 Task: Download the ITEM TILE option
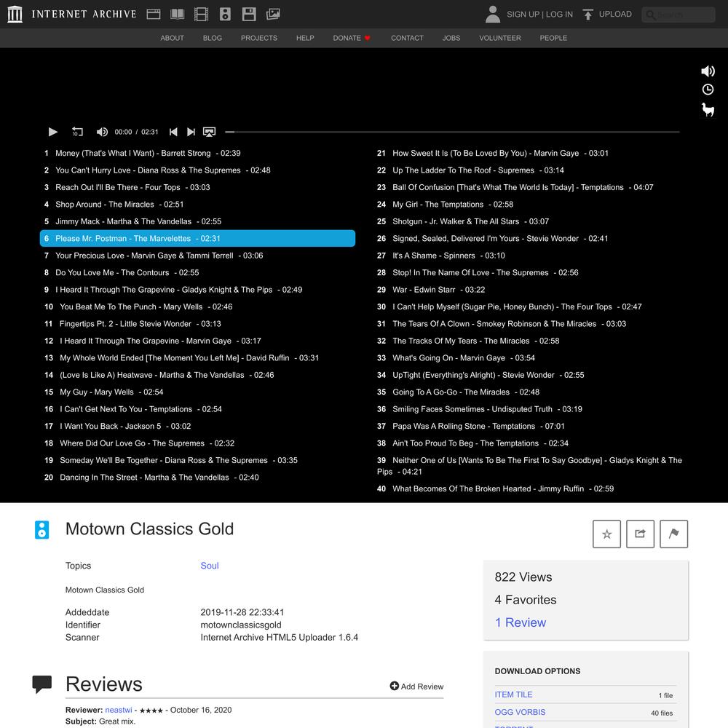click(x=513, y=695)
